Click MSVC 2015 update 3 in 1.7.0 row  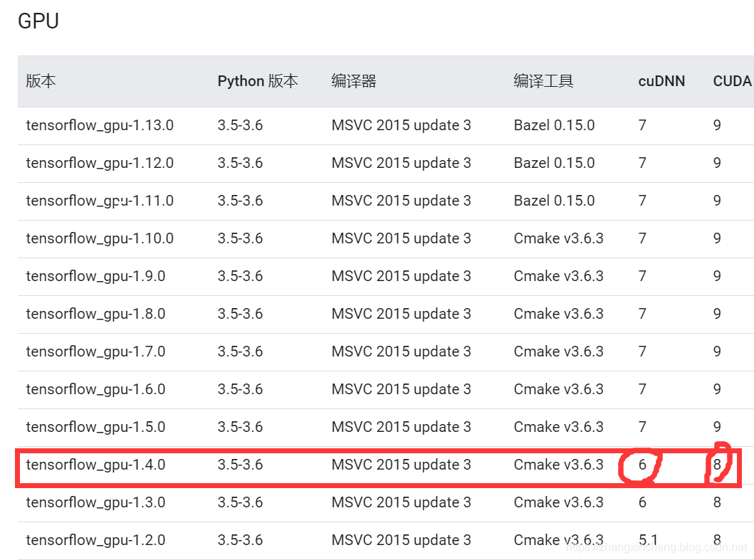click(401, 352)
